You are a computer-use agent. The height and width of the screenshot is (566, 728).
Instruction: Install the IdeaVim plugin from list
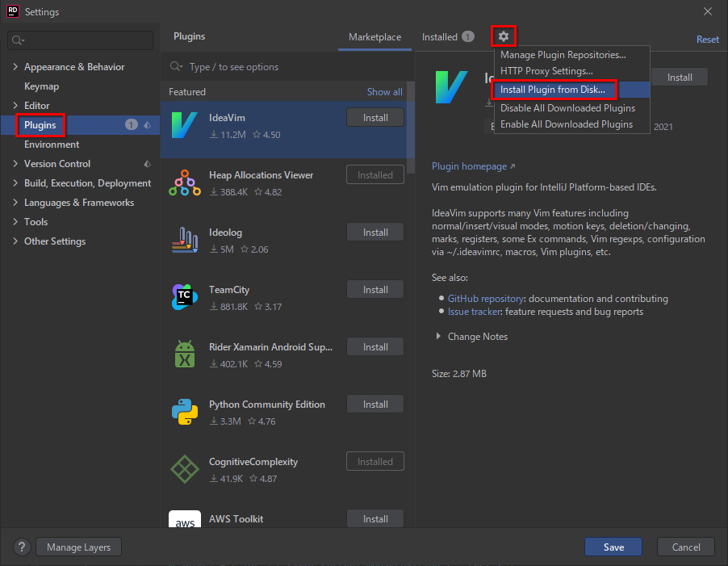pyautogui.click(x=375, y=118)
